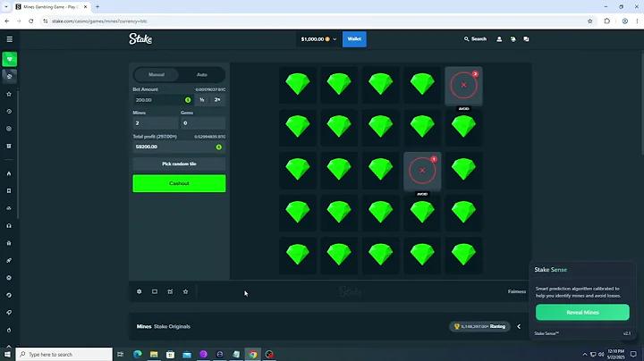Open game settings gear below the board
This screenshot has width=644, height=361.
[x=140, y=291]
